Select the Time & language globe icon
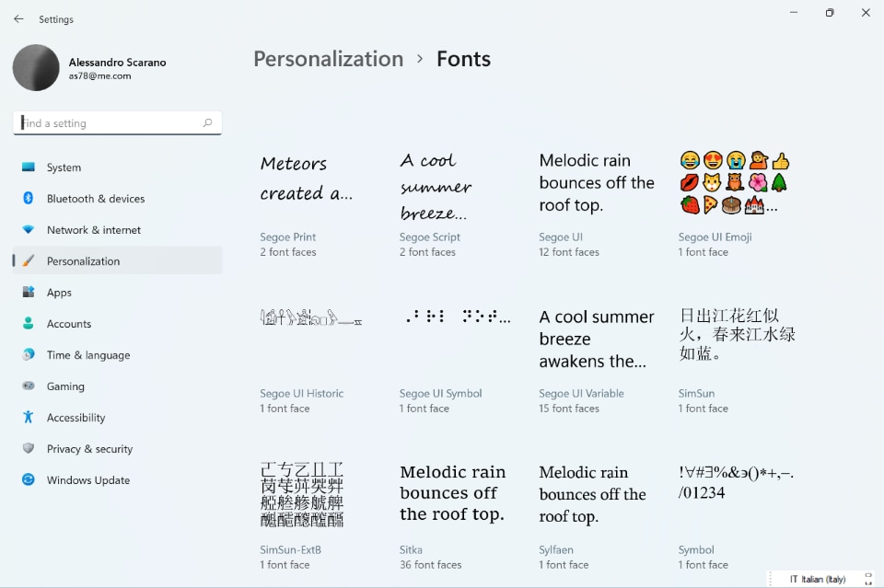This screenshot has width=884, height=588. coord(29,355)
